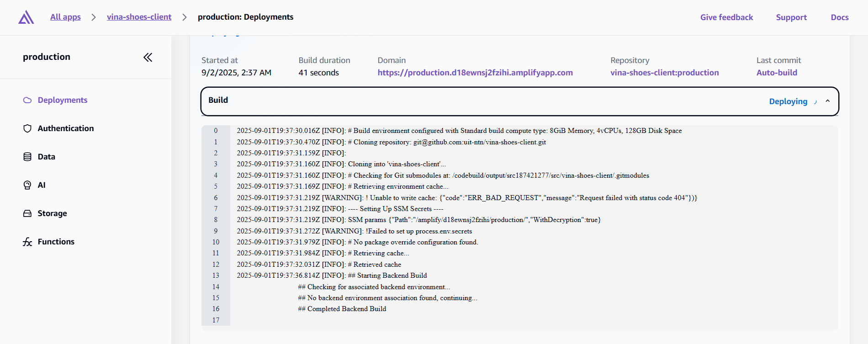Click the Functions fx icon

(x=27, y=242)
